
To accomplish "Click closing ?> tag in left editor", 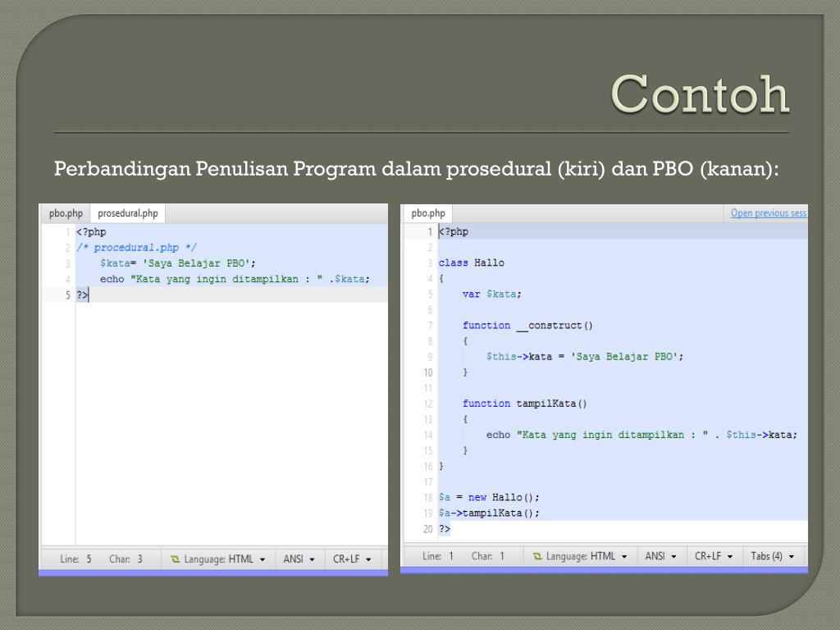I will tap(82, 294).
